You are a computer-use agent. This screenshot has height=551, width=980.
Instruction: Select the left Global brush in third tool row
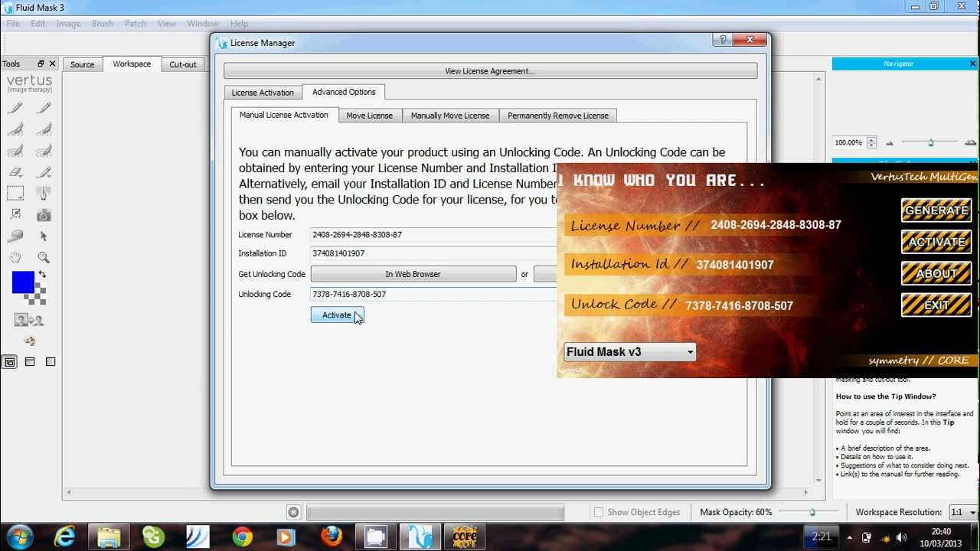point(15,151)
